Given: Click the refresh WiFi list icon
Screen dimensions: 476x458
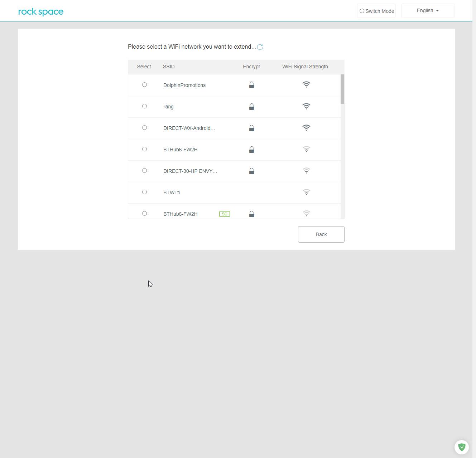Looking at the screenshot, I should click(260, 47).
